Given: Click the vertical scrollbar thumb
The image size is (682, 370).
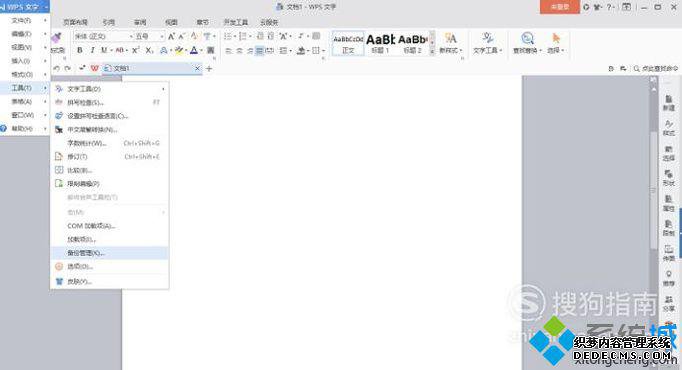Looking at the screenshot, I should click(x=653, y=189).
